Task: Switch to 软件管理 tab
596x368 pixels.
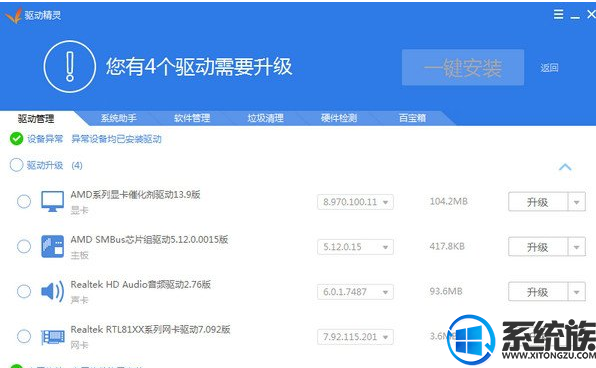Action: 192,118
